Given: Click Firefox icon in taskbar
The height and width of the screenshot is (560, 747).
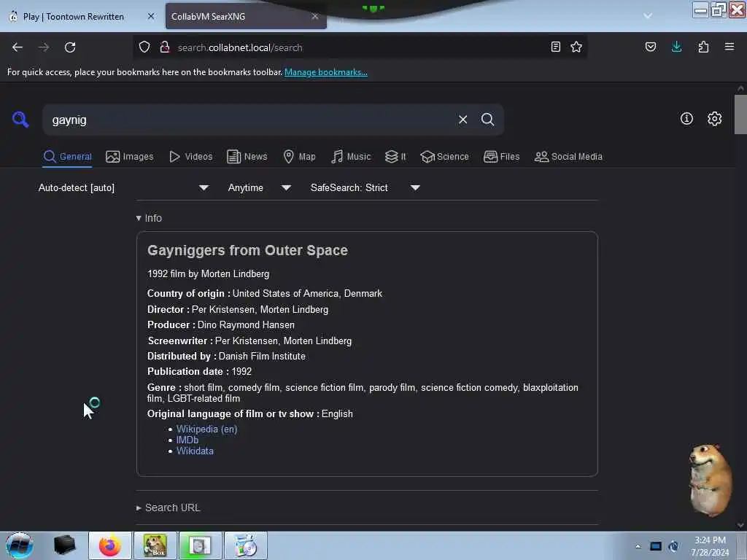Looking at the screenshot, I should pos(110,545).
